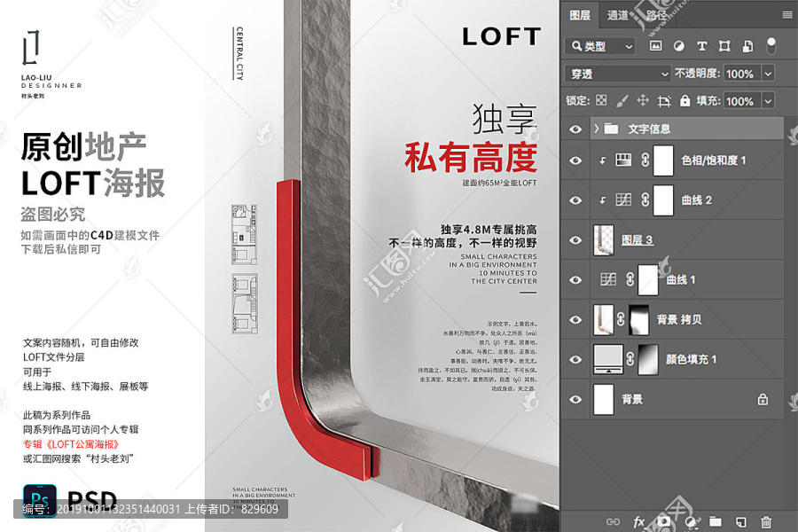Click padlock icon on 背景 layer
Image resolution: width=798 pixels, height=532 pixels.
pyautogui.click(x=763, y=399)
